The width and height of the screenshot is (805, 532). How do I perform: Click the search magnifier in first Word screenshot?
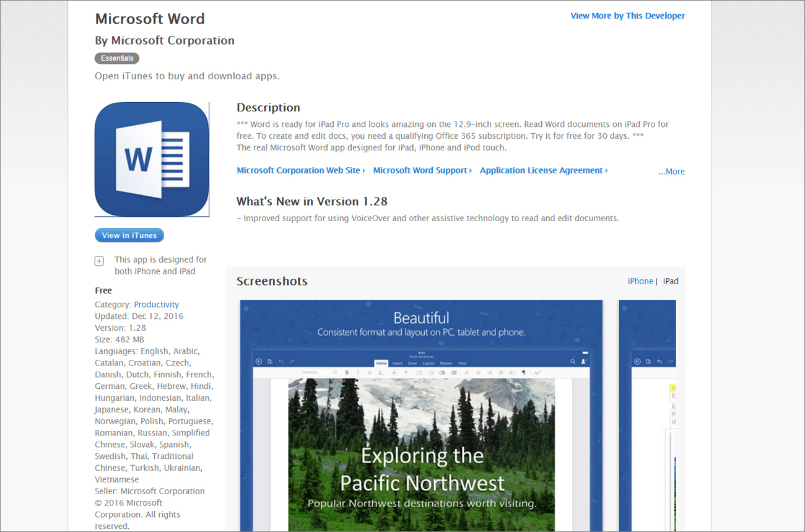tap(573, 362)
